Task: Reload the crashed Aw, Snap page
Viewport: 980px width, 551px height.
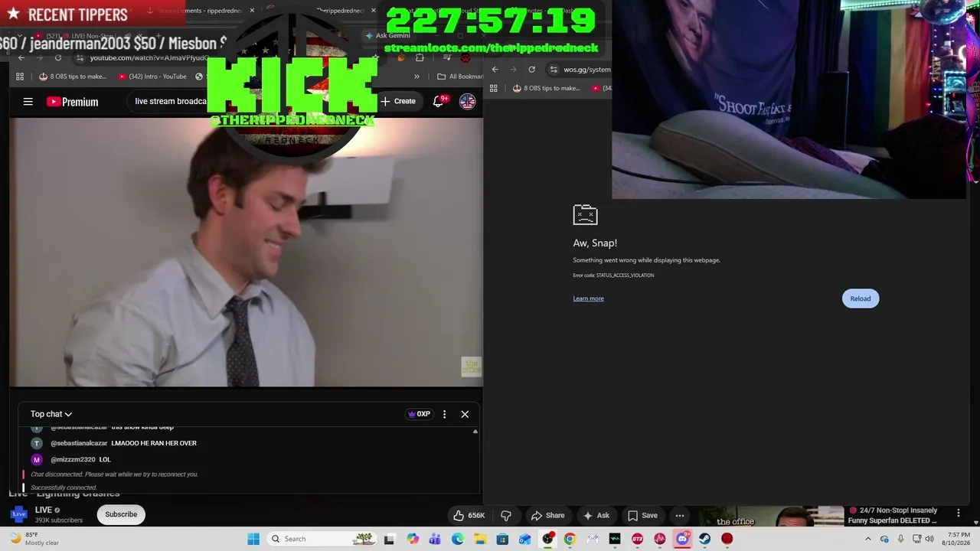Action: click(861, 298)
